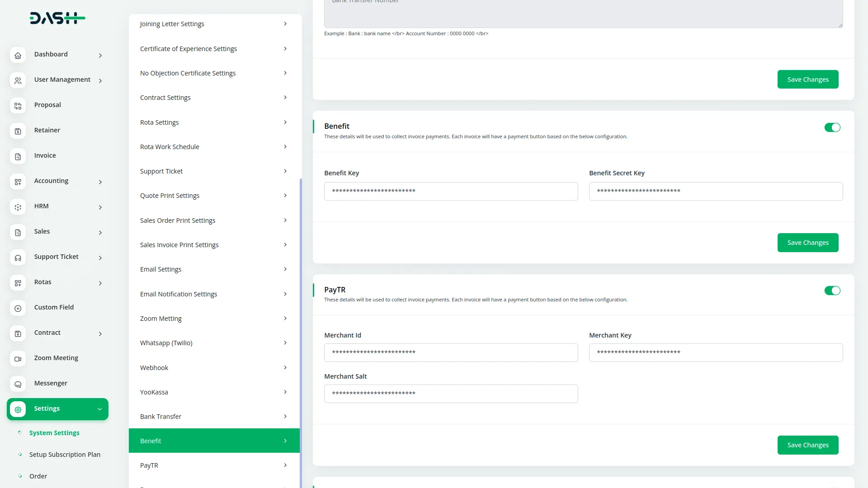Expand the Accounting submenu arrow
Viewport: 868px width, 488px height.
(100, 182)
